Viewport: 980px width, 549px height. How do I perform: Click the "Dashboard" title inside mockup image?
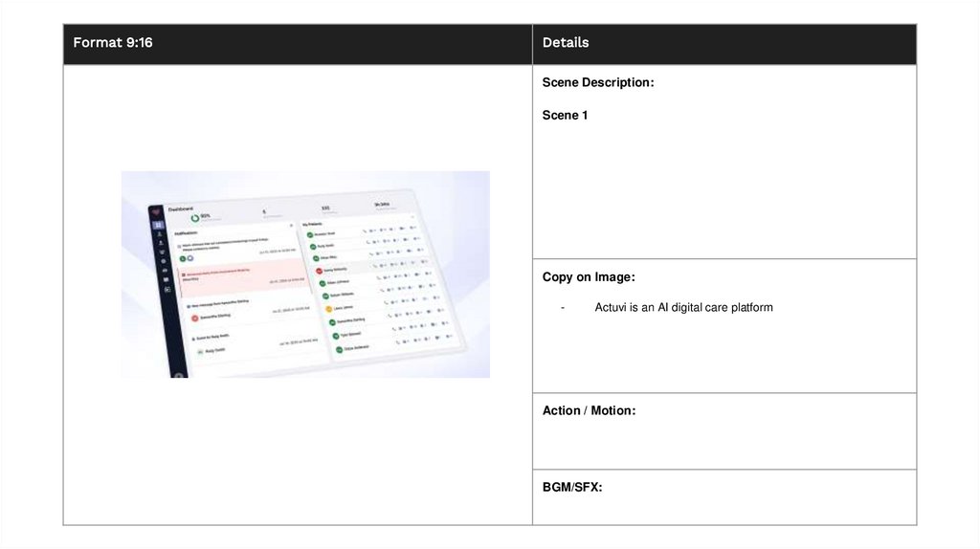181,209
